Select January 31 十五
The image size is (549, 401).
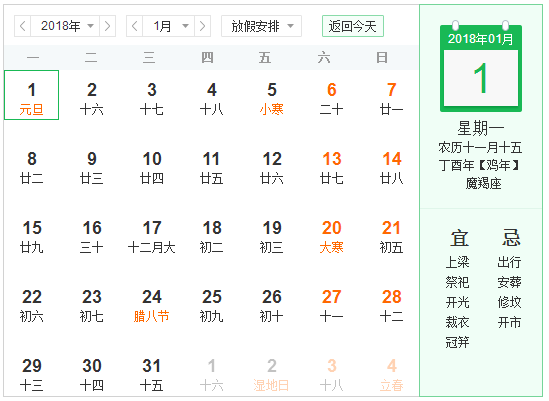(x=152, y=374)
